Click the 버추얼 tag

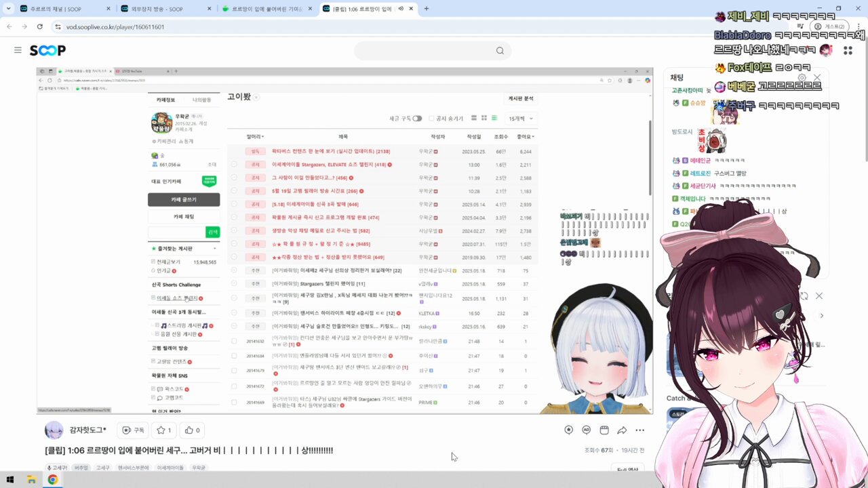tap(81, 468)
